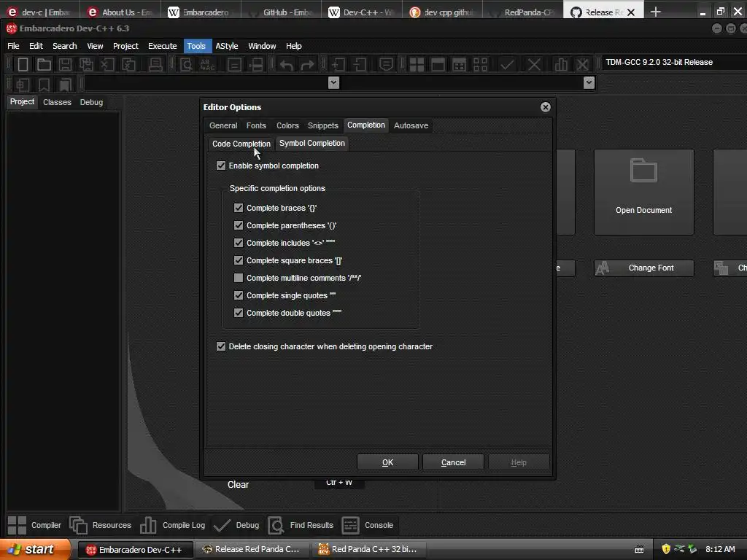The width and height of the screenshot is (747, 560).
Task: Uncheck Complete braces '{}' option
Action: (239, 208)
